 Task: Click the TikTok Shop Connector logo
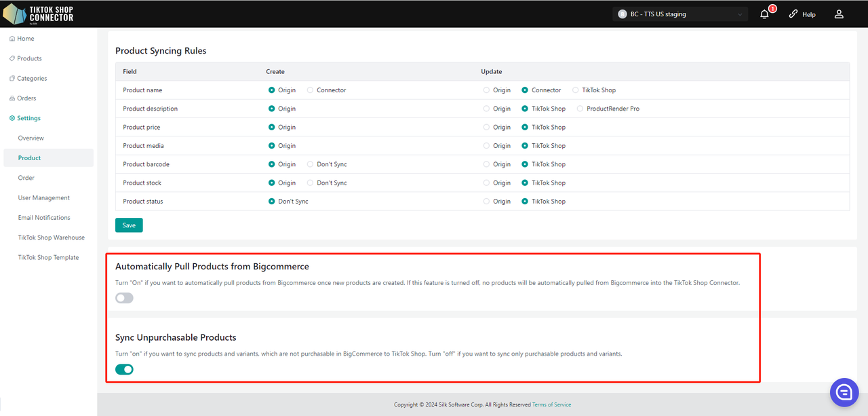[39, 14]
